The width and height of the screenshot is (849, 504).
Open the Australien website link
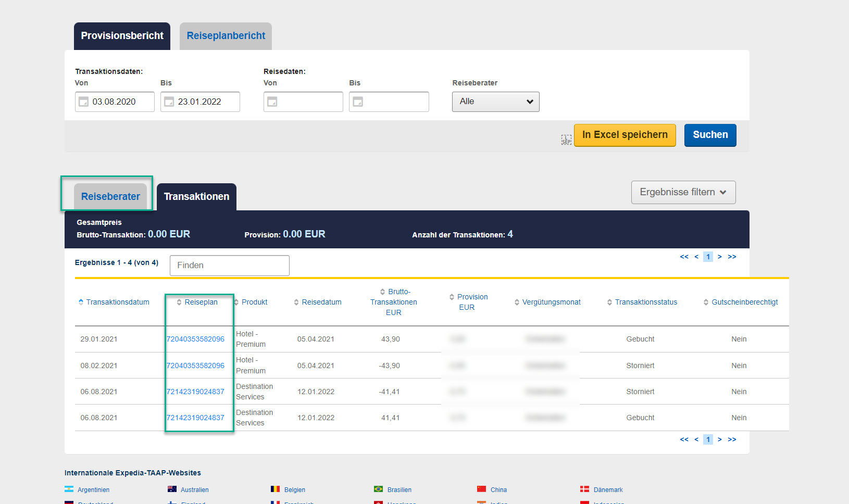195,490
